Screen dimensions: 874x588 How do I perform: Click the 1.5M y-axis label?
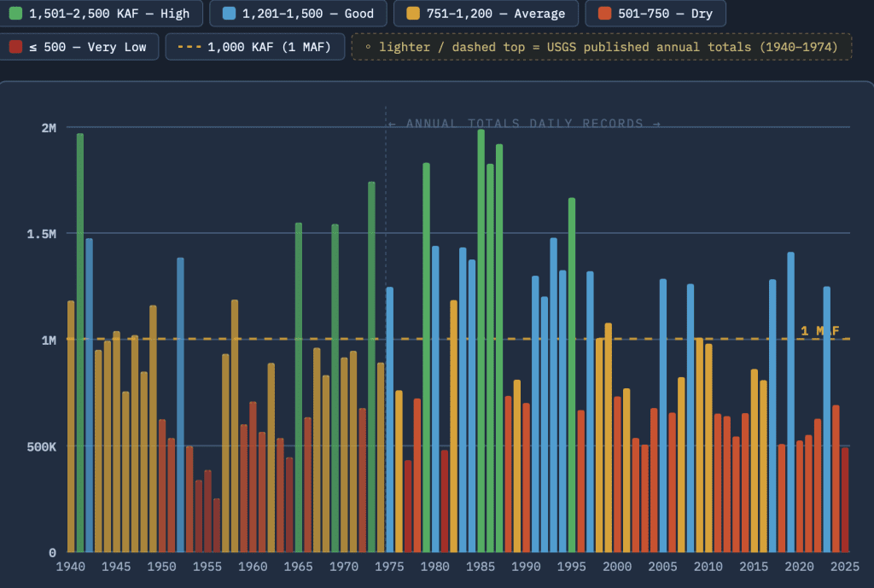[41, 234]
